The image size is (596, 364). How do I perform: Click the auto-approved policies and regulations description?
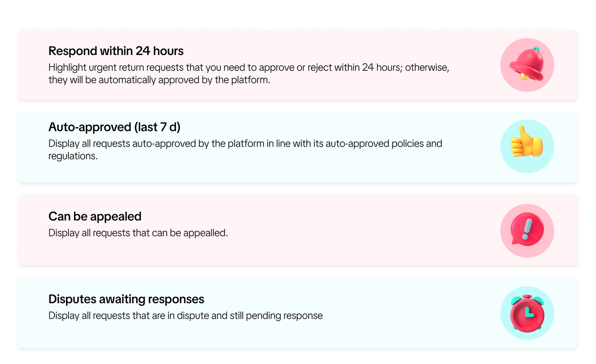pos(245,150)
